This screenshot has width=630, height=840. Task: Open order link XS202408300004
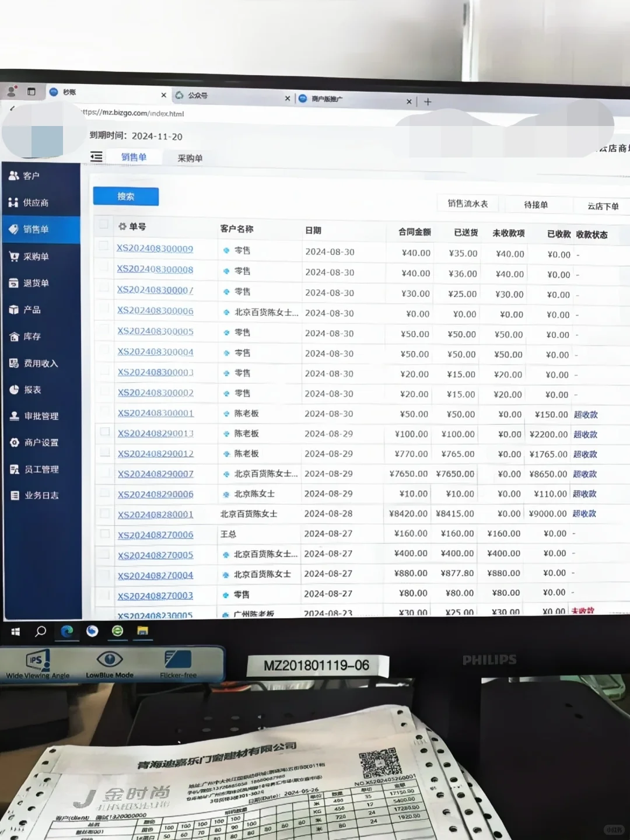[156, 352]
